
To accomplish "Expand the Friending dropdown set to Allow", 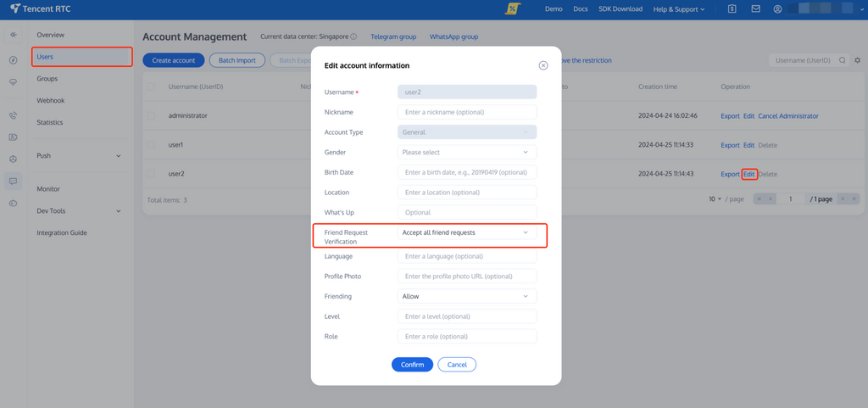I will click(466, 297).
